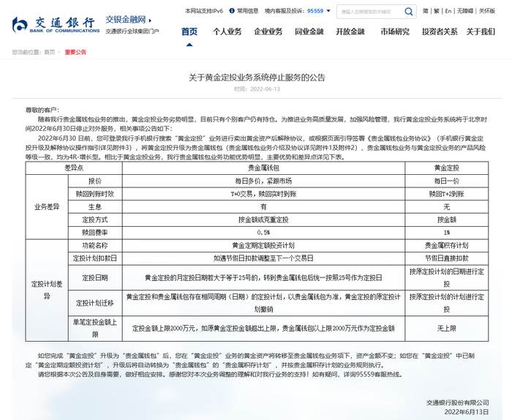Click the 按金额或克重定投 cell

coord(263,220)
